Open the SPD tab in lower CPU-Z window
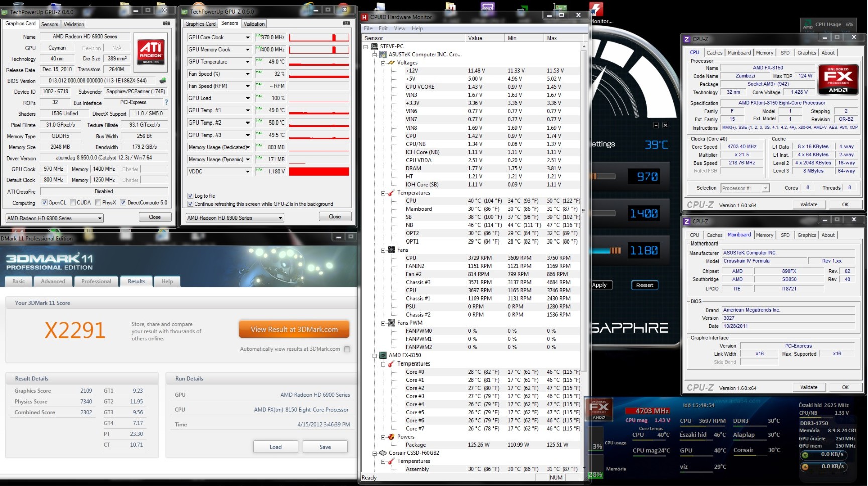Viewport: 868px width, 486px height. coord(785,235)
